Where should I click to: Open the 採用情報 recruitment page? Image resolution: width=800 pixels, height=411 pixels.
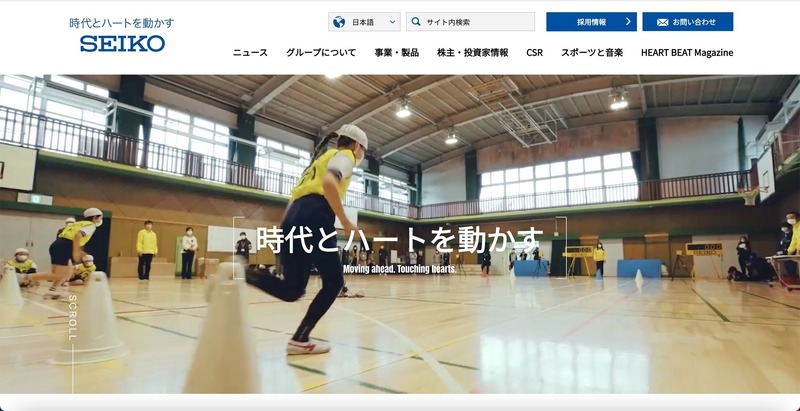(x=591, y=22)
